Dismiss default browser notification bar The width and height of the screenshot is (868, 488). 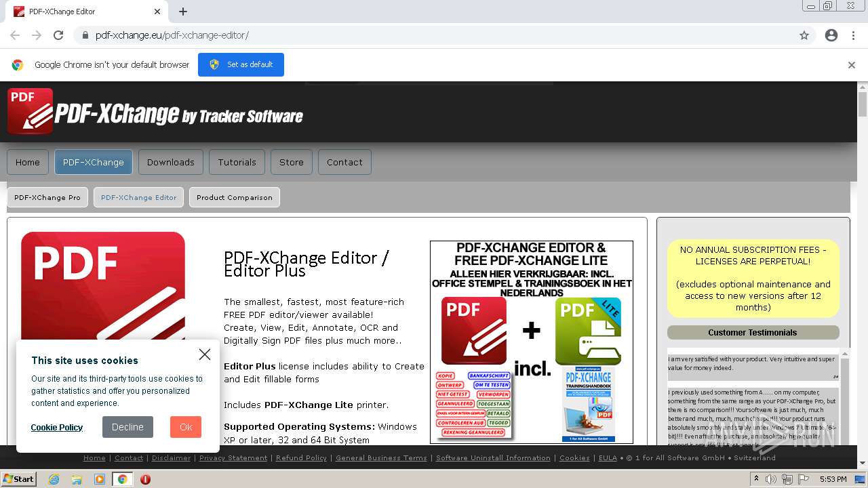852,65
